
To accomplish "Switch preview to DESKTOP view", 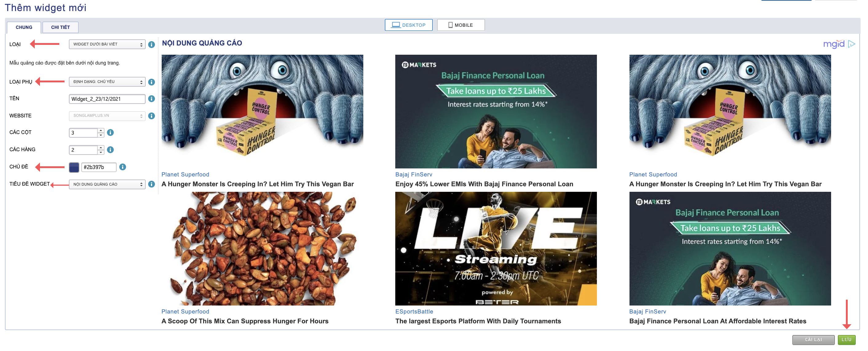I will [x=408, y=25].
